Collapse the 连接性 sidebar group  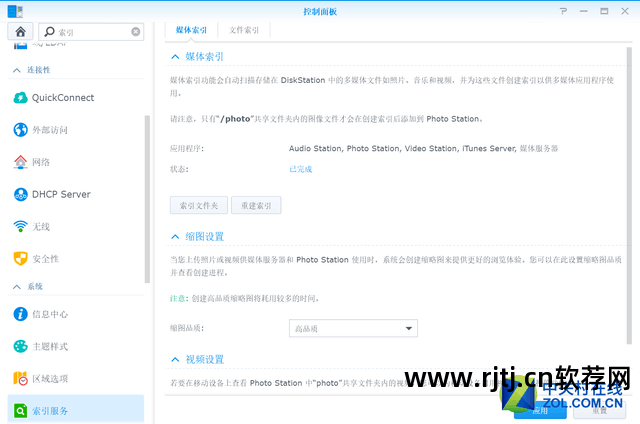click(17, 70)
